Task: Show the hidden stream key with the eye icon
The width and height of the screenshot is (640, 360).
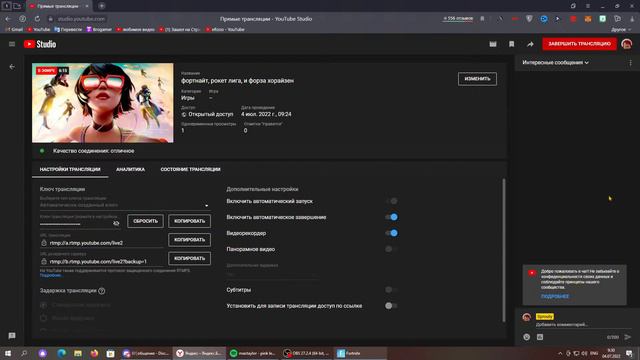Action: (x=116, y=223)
